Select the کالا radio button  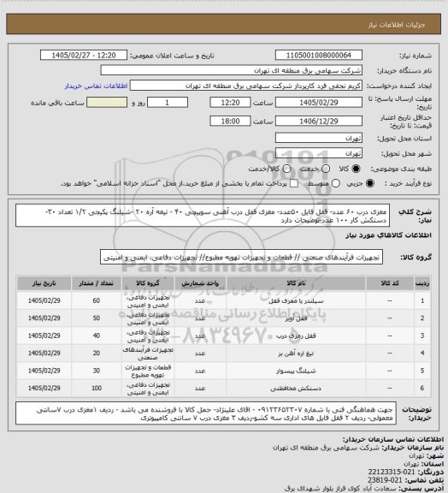click(x=356, y=169)
